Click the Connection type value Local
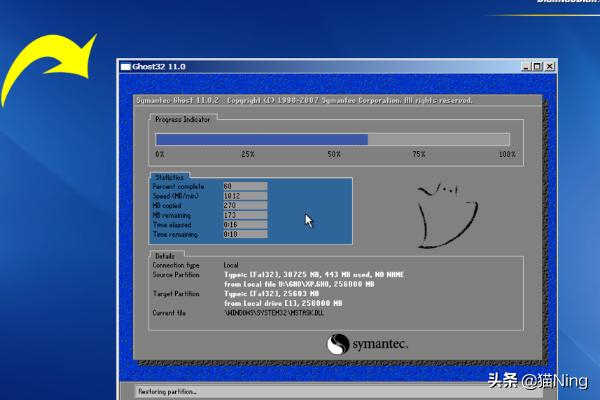The image size is (600, 400). click(231, 265)
